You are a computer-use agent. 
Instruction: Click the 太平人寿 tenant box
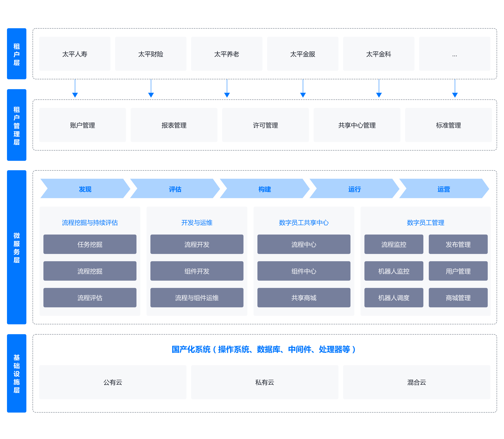pyautogui.click(x=75, y=54)
